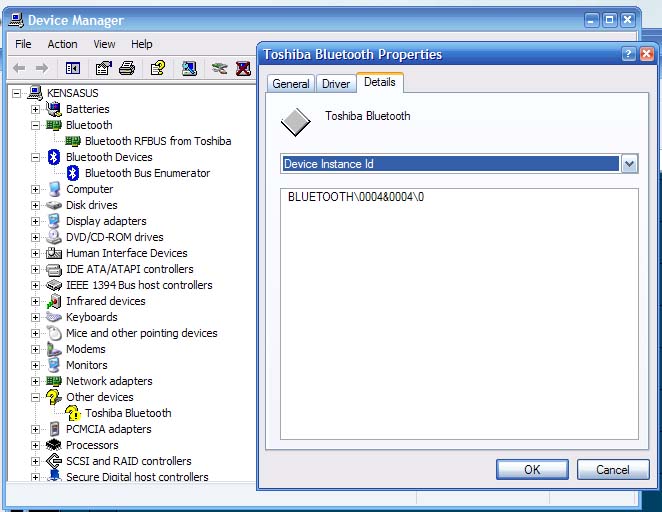Image resolution: width=662 pixels, height=512 pixels.
Task: Toggle the console tree pane icon
Action: click(73, 68)
